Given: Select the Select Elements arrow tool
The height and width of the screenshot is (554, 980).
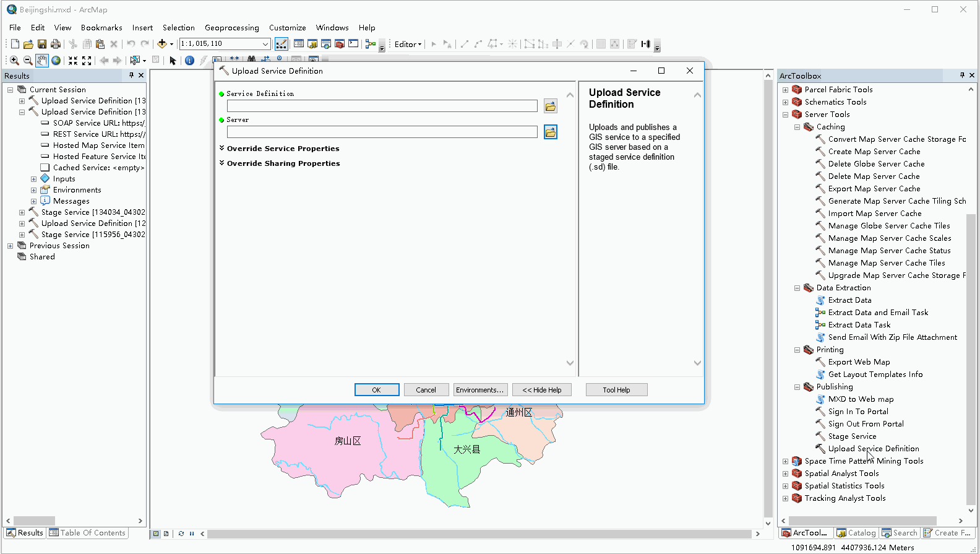Looking at the screenshot, I should (173, 60).
